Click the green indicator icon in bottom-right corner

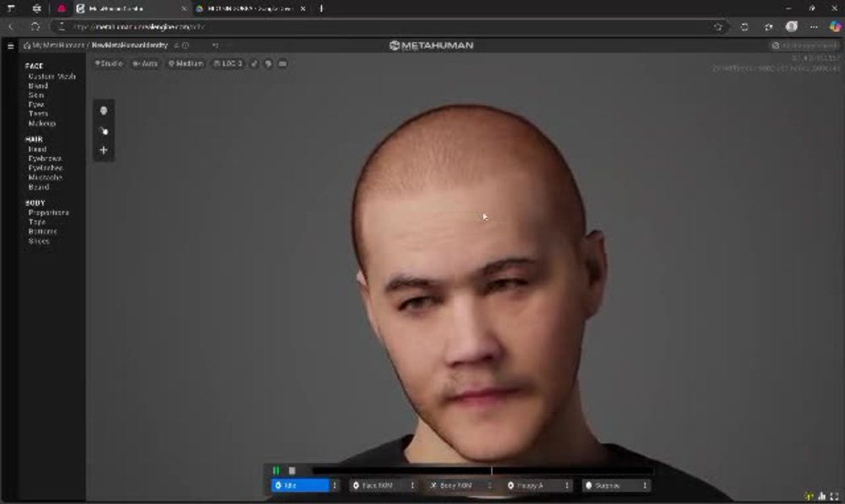tap(809, 496)
